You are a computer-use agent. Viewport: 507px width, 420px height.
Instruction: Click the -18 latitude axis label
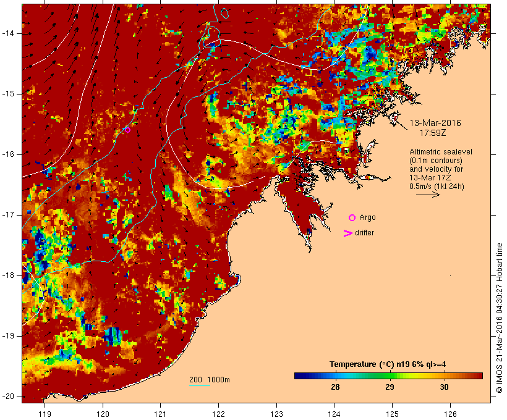point(7,275)
